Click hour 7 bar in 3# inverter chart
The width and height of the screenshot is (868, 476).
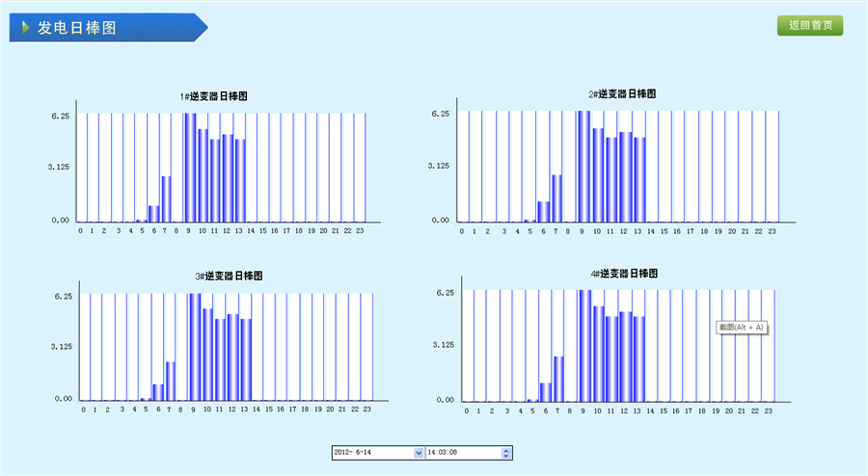point(171,381)
